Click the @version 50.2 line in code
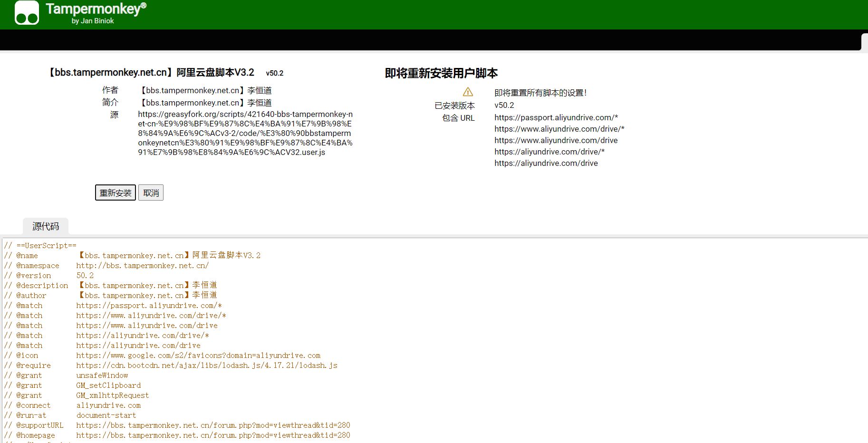Viewport: 868px width, 443px height. (x=85, y=276)
